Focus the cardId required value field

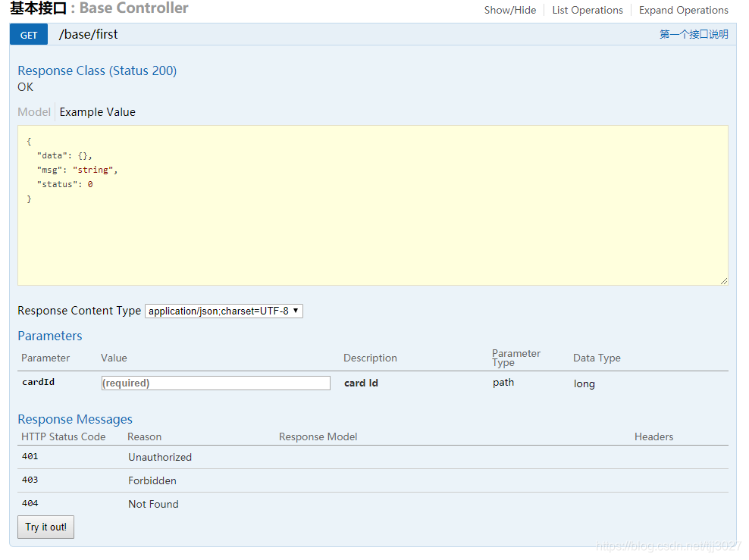(x=215, y=383)
